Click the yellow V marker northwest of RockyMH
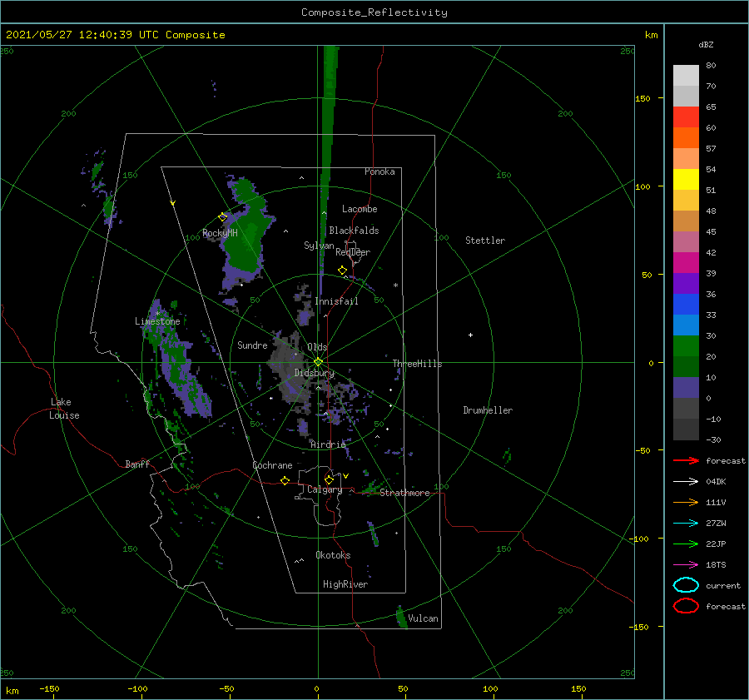 tap(173, 203)
